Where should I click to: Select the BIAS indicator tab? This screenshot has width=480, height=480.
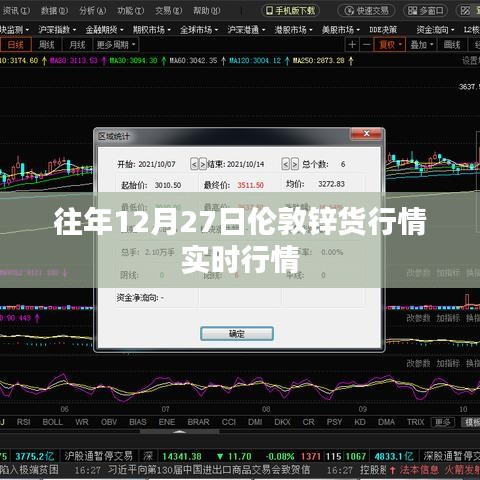[138, 422]
